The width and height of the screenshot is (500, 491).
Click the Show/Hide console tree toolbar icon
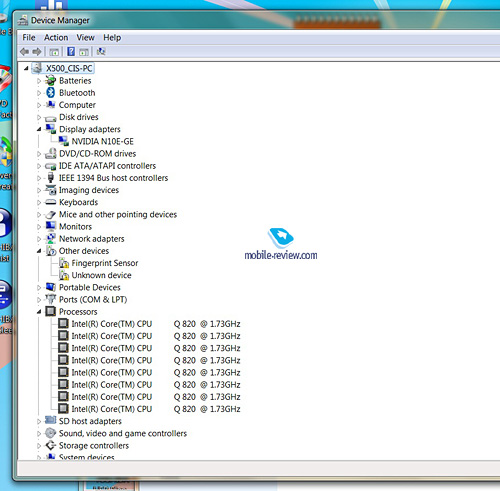54,52
